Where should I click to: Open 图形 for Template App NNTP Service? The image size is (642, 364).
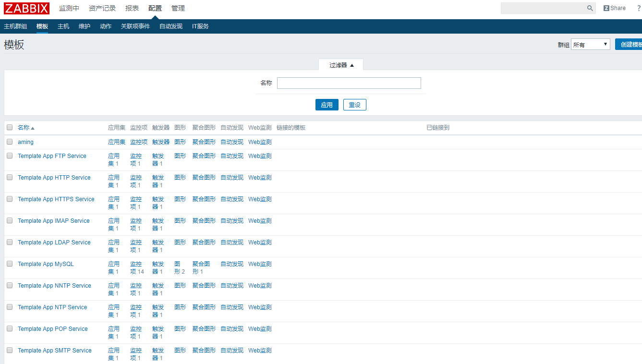tap(180, 286)
